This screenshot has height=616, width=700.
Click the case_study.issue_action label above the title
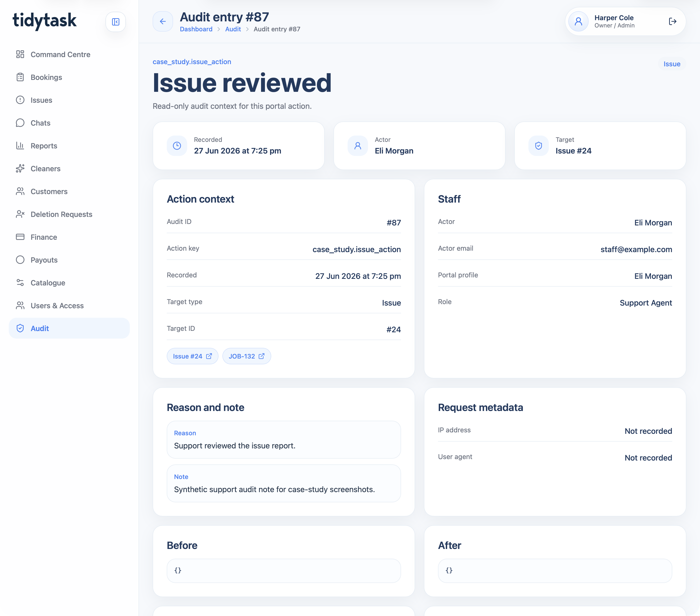tap(192, 62)
